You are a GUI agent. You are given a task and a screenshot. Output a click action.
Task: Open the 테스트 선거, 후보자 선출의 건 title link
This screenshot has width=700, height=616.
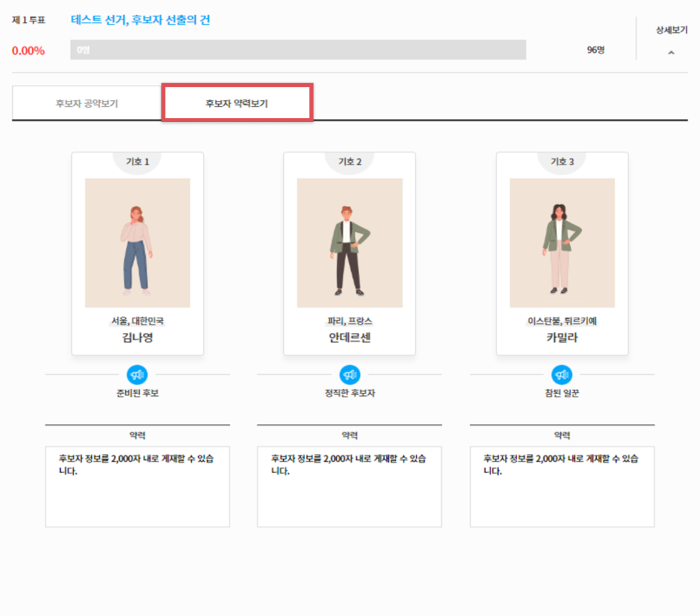(x=140, y=20)
